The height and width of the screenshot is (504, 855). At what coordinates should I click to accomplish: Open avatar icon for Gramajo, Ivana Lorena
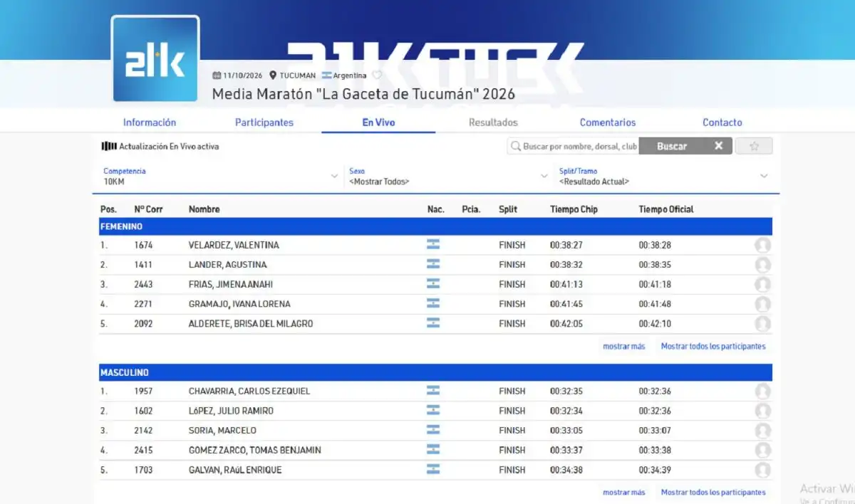tap(762, 305)
